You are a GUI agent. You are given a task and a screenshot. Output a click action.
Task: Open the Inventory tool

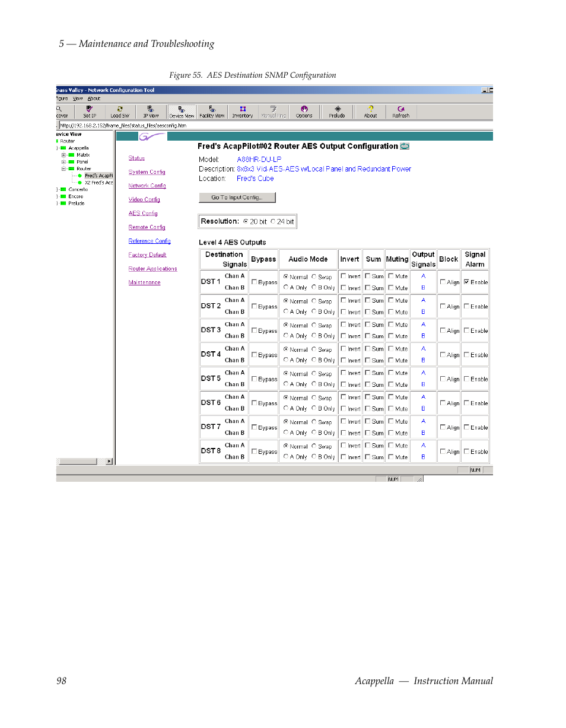coord(242,112)
